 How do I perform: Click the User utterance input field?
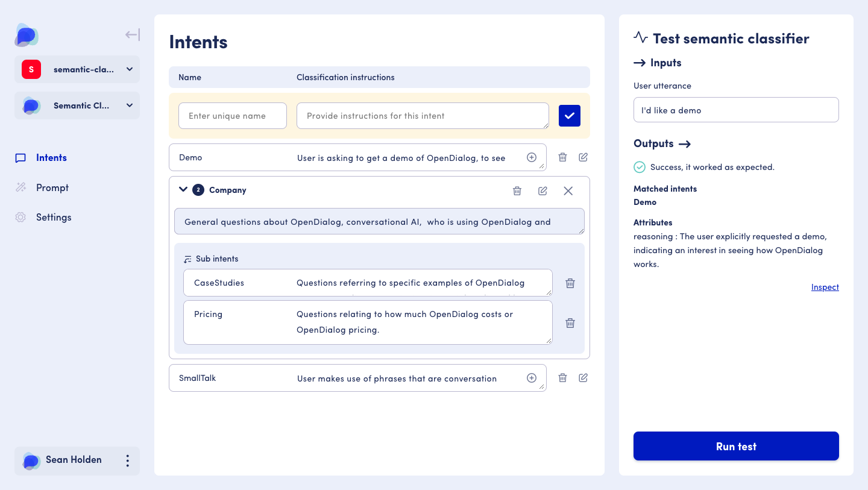coord(735,110)
